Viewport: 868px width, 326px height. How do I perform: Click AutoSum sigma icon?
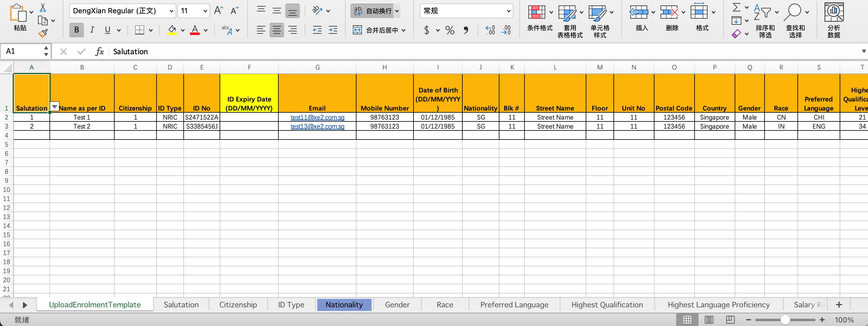737,7
